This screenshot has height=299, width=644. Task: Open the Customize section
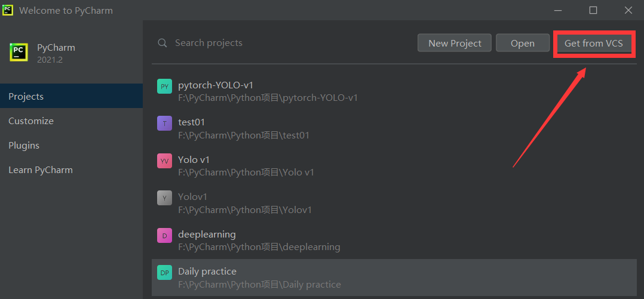72,121
